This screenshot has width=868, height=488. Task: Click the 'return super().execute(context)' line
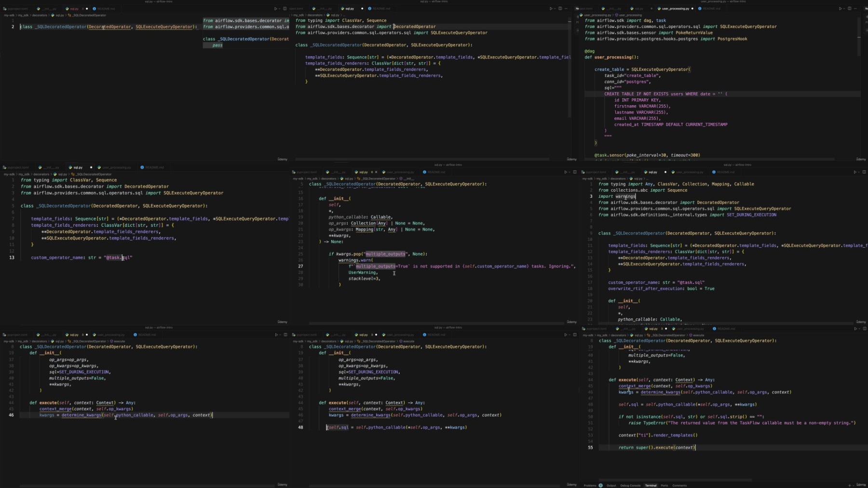pos(657,447)
